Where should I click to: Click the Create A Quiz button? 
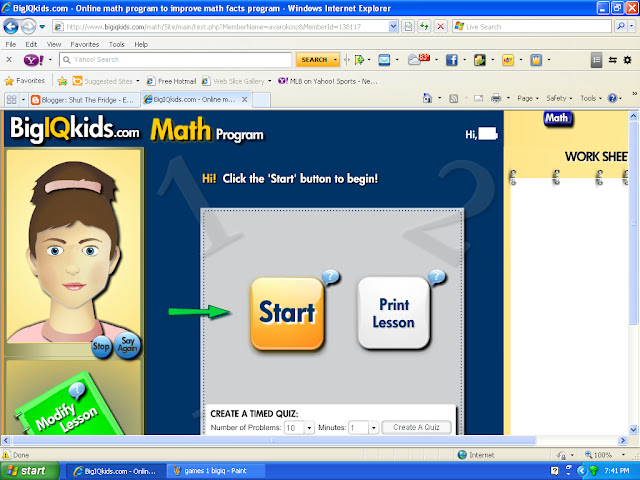tap(416, 427)
